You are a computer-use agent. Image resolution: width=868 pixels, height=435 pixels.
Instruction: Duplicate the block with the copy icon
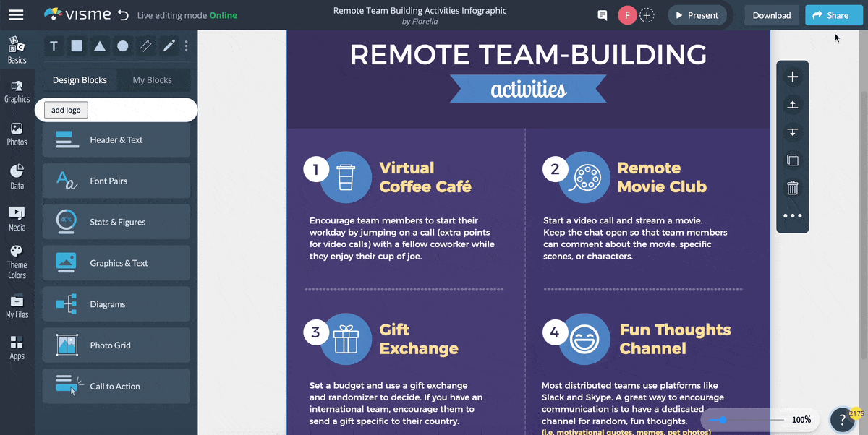coord(792,160)
